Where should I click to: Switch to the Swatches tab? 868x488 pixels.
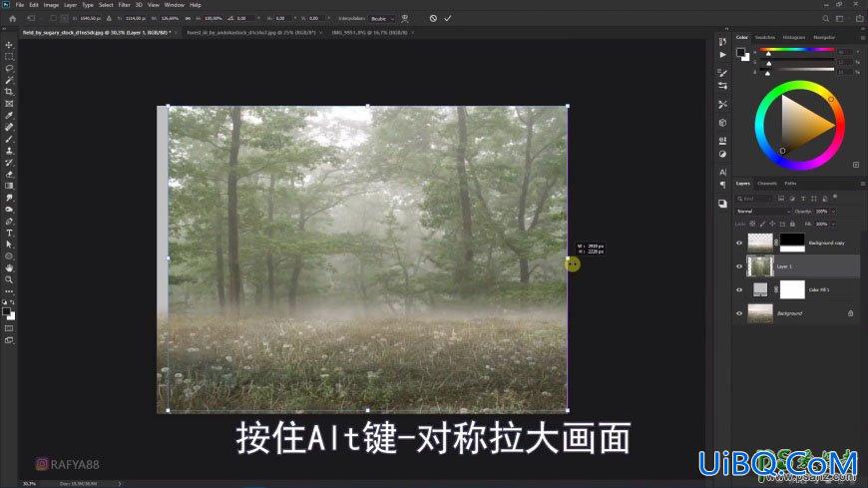765,37
